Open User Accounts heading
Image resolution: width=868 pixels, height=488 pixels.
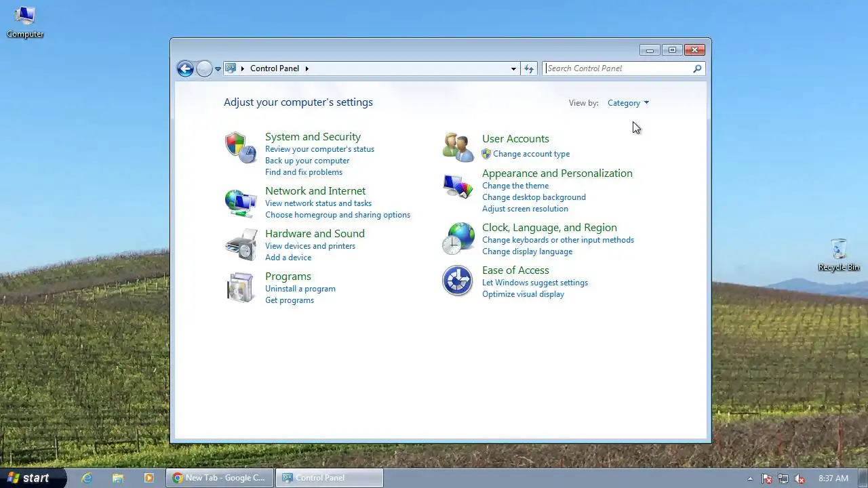515,139
